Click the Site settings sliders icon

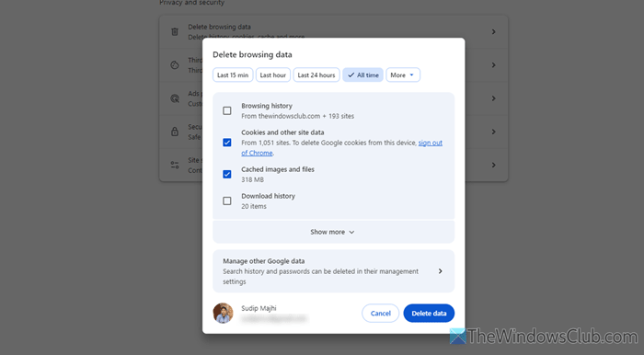[x=175, y=165]
